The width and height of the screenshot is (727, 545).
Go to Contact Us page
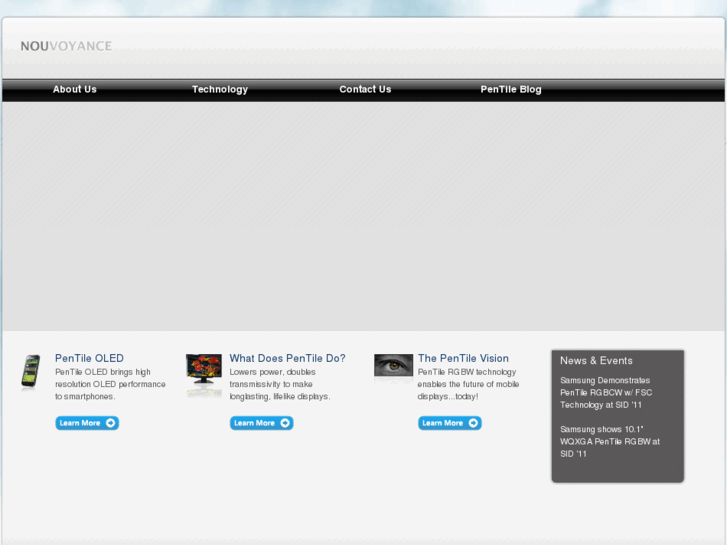tap(365, 89)
